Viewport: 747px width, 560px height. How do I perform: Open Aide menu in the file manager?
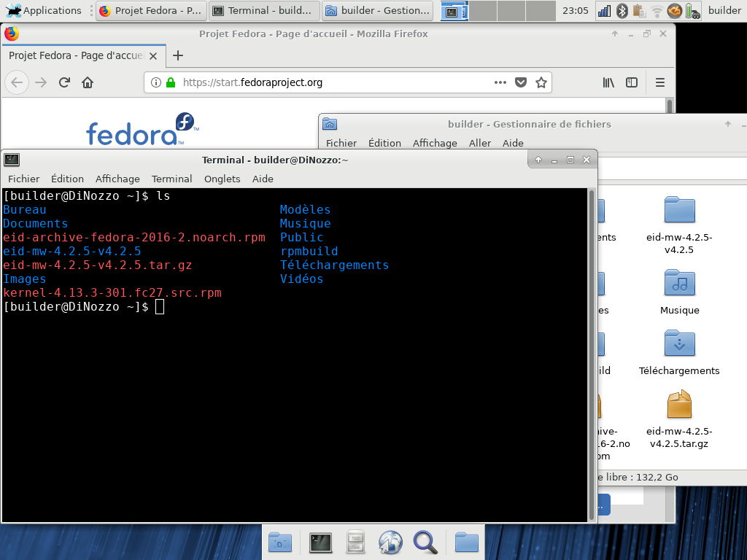(513, 143)
